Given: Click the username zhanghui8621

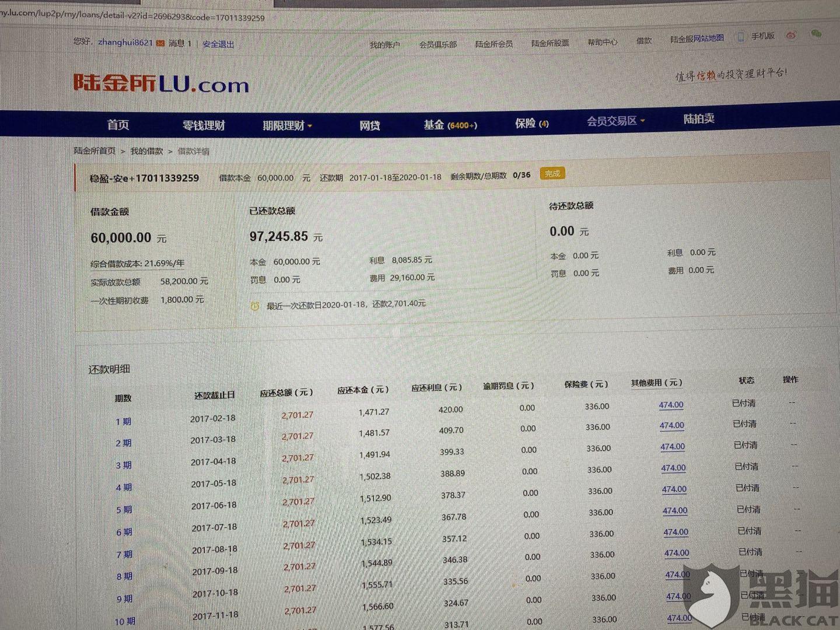Looking at the screenshot, I should point(125,42).
